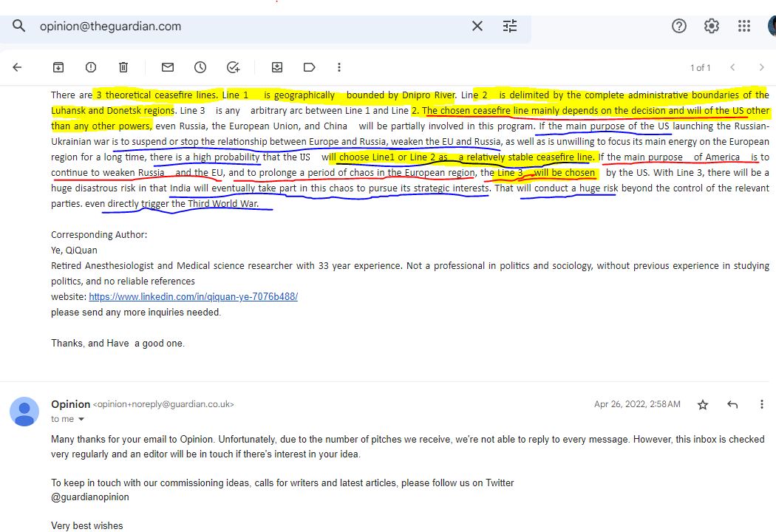
Task: Add this email to Tasks
Action: (233, 67)
